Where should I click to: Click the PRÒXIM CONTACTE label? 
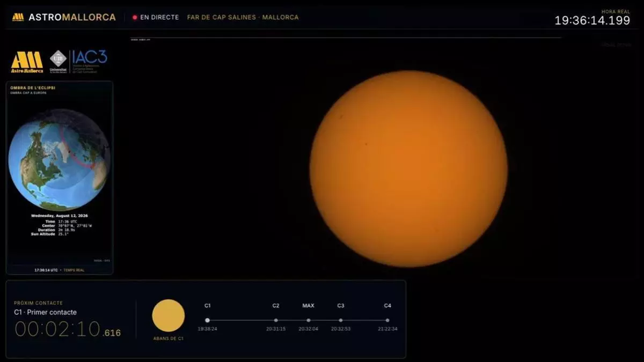click(x=38, y=303)
